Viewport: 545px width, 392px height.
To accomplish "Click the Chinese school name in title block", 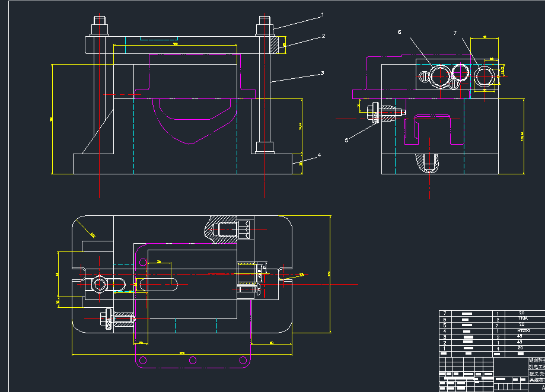I will tap(537, 361).
